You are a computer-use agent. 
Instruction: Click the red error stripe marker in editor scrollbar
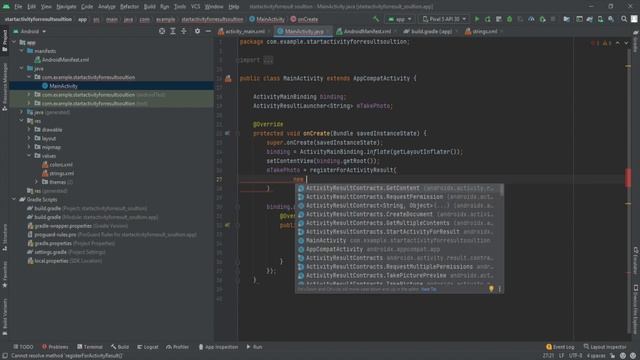point(628,178)
